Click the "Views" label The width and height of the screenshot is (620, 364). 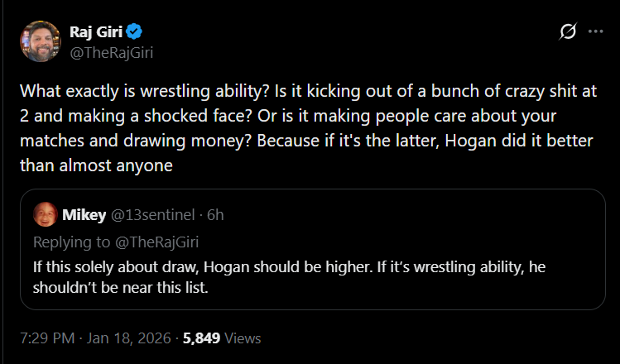click(245, 338)
